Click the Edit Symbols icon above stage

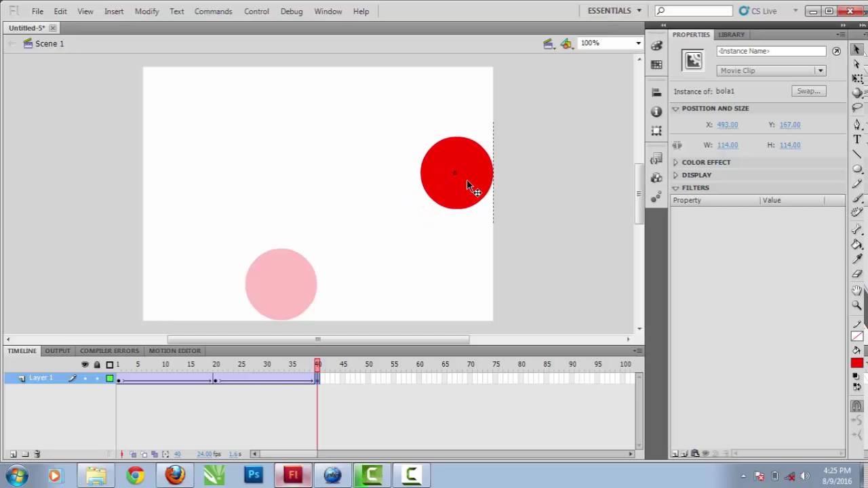tap(567, 43)
